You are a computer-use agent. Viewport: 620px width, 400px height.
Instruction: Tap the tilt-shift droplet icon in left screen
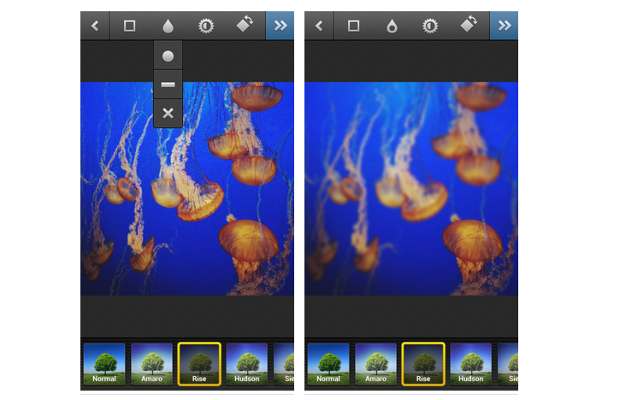168,26
